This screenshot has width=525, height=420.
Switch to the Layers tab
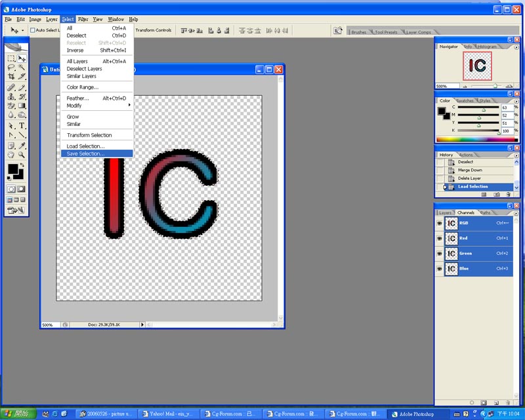coord(445,213)
